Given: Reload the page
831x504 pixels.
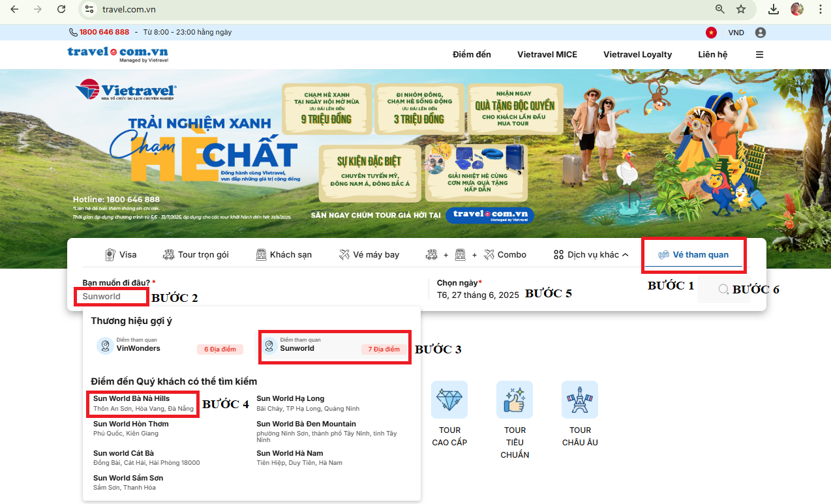Looking at the screenshot, I should [61, 9].
